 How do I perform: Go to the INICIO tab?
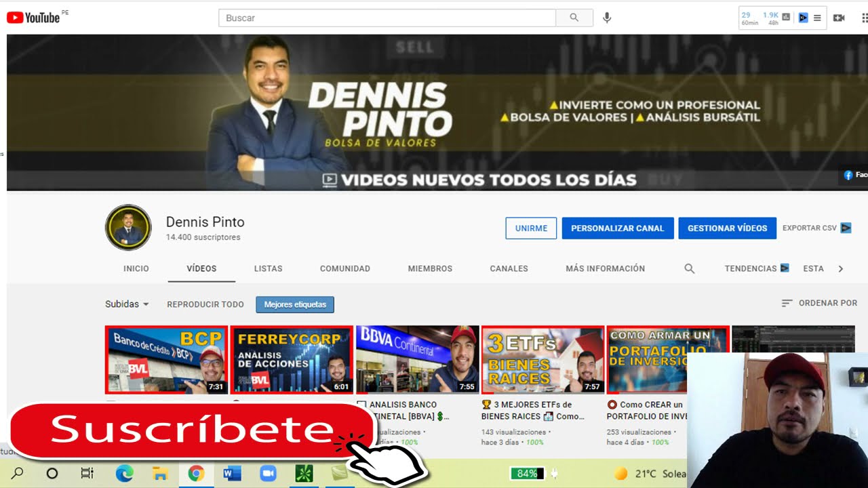136,268
